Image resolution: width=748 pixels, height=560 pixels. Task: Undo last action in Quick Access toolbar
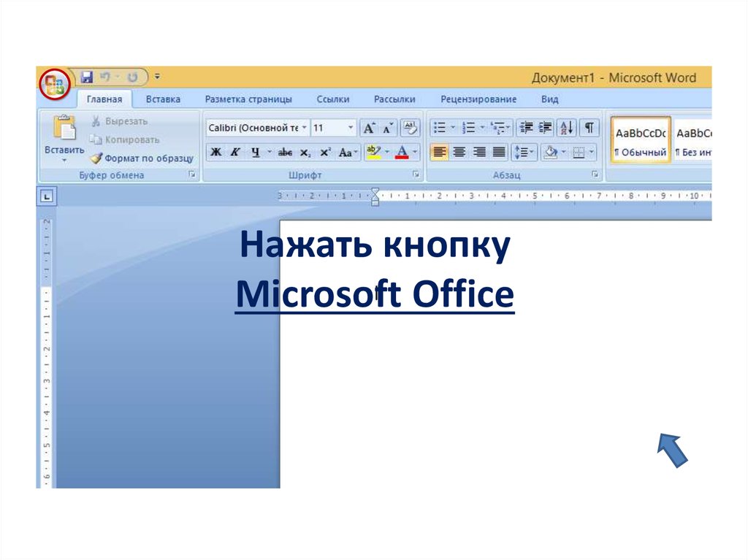105,77
